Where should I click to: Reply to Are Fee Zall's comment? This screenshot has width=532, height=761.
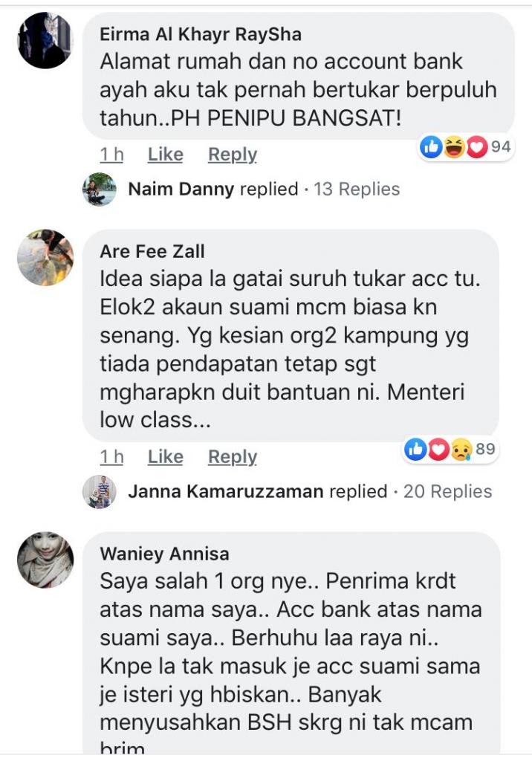tap(233, 457)
